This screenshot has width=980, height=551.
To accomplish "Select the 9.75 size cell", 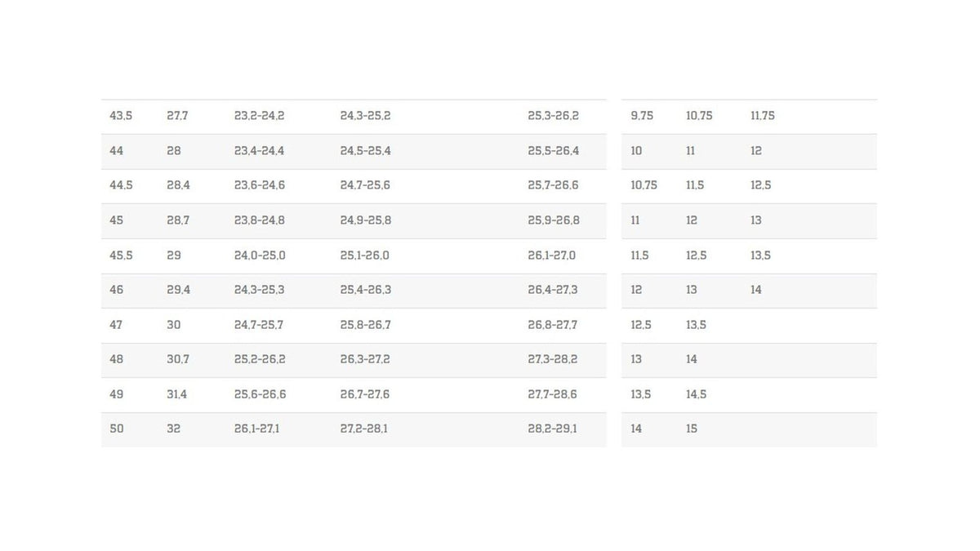I will tap(642, 116).
